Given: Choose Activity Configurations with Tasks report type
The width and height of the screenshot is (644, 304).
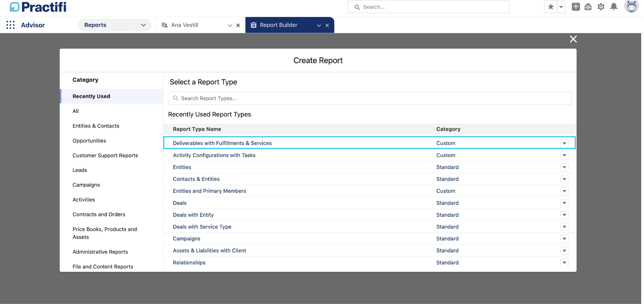Looking at the screenshot, I should [214, 155].
